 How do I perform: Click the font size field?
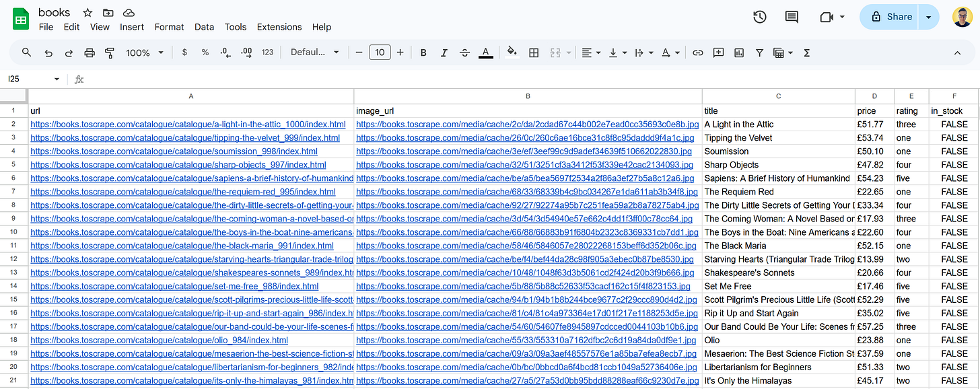[380, 52]
